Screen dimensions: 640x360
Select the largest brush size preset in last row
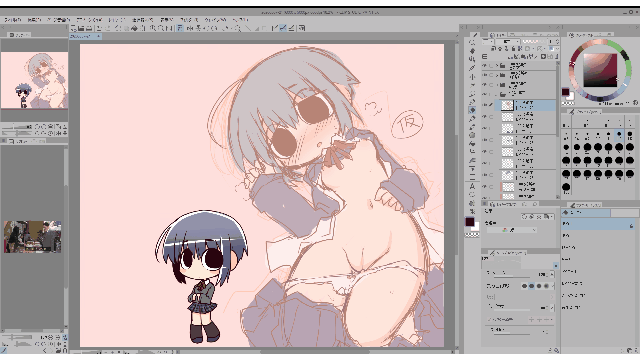point(566,187)
